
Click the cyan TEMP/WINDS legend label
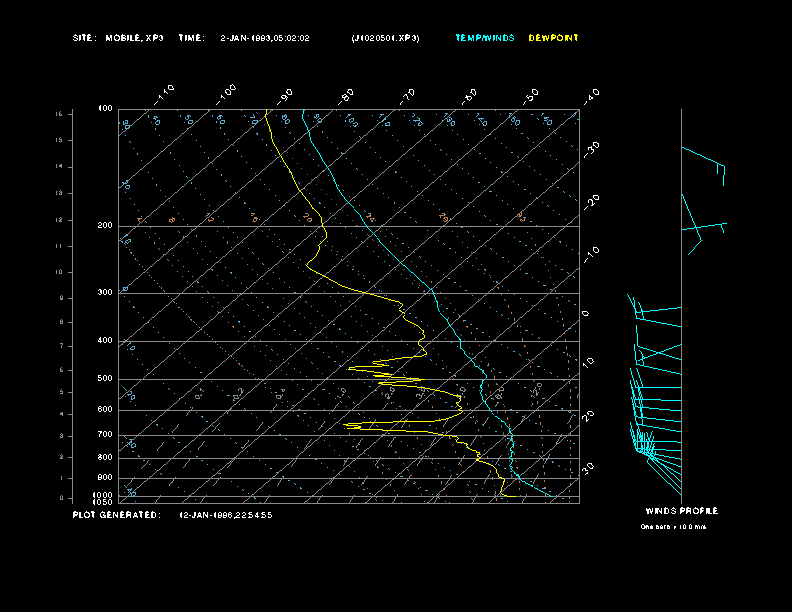(485, 38)
